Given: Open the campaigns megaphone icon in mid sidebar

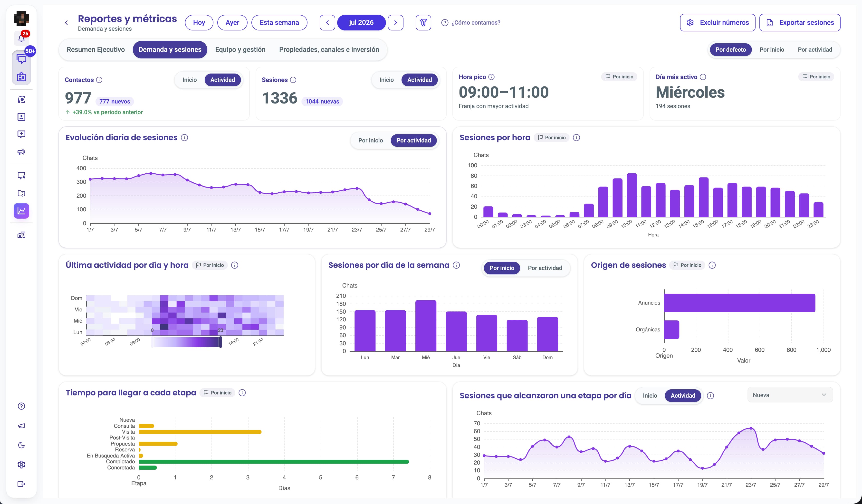Looking at the screenshot, I should tap(21, 152).
